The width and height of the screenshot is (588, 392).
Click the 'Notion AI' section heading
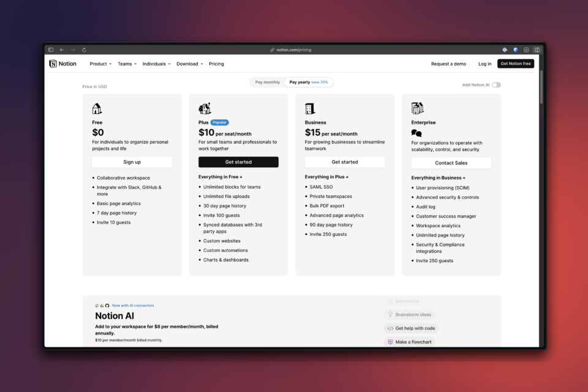(x=115, y=316)
